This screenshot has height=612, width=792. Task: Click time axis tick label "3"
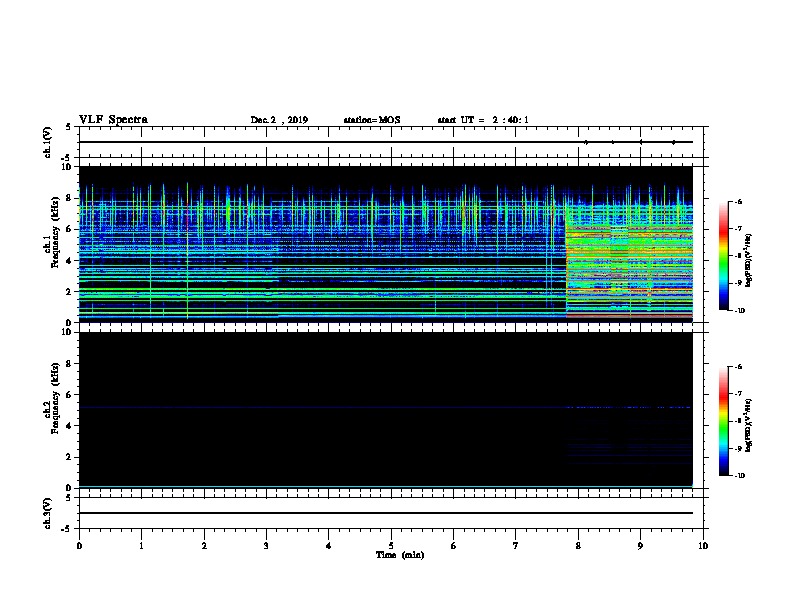click(266, 546)
